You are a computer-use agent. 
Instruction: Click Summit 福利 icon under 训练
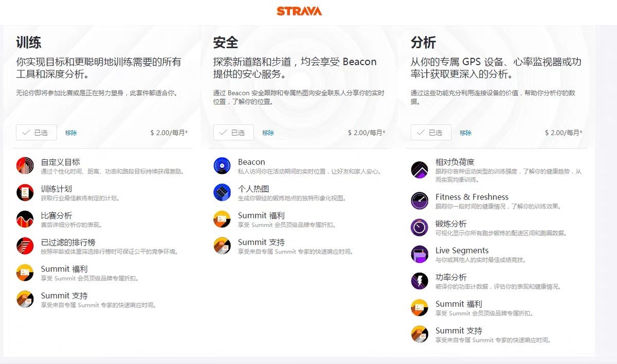pos(25,272)
